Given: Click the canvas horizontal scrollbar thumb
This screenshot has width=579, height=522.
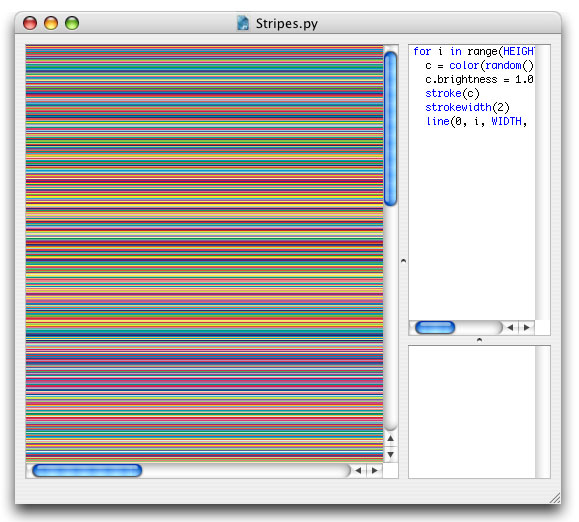Looking at the screenshot, I should click(x=87, y=470).
